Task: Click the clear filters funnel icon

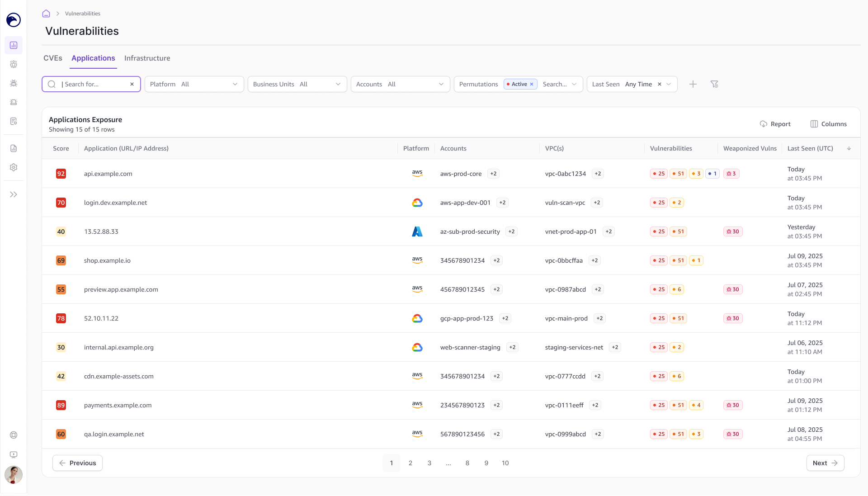Action: 714,84
